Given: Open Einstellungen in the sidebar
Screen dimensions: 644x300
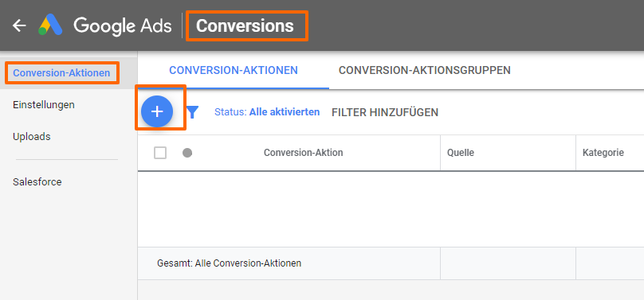Looking at the screenshot, I should (x=44, y=105).
